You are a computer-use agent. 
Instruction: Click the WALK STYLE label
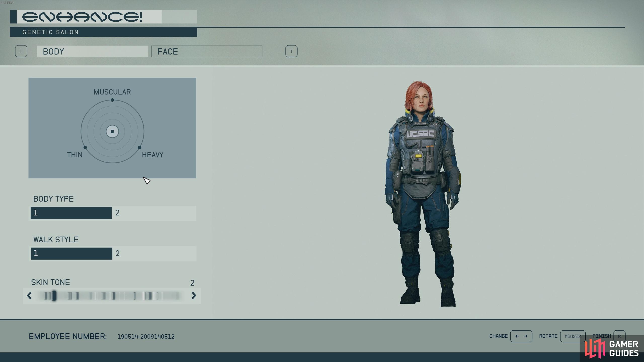coord(56,240)
